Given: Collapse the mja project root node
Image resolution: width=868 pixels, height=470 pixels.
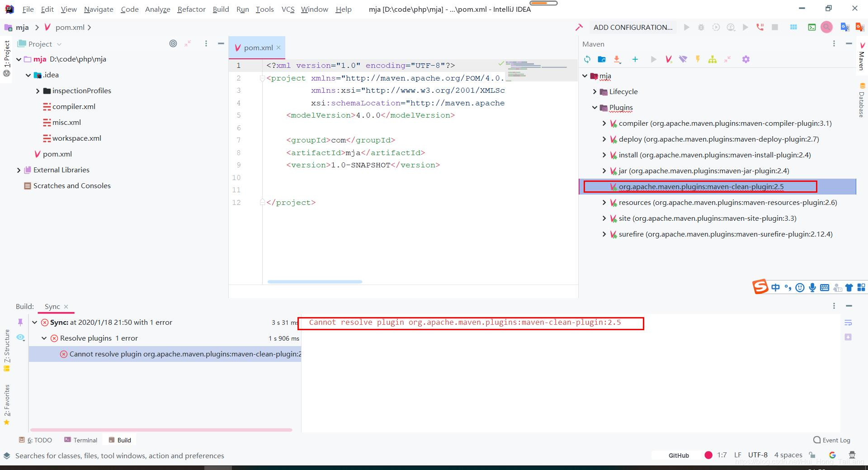Looking at the screenshot, I should 19,59.
